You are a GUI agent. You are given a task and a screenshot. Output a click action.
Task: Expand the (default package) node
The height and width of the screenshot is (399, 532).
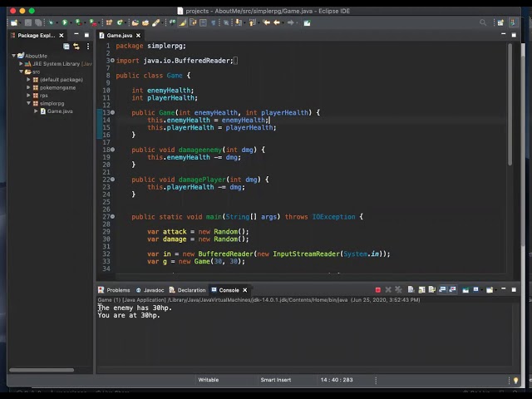click(x=28, y=80)
